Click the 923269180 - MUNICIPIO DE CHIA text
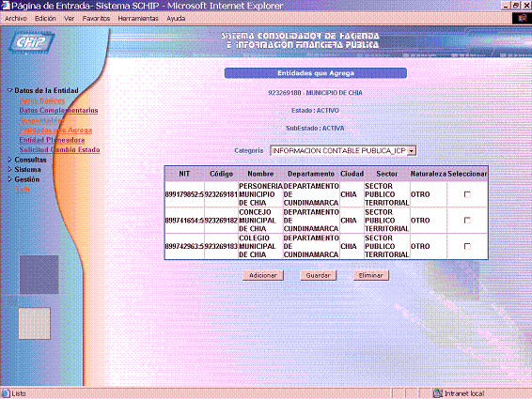 point(315,93)
